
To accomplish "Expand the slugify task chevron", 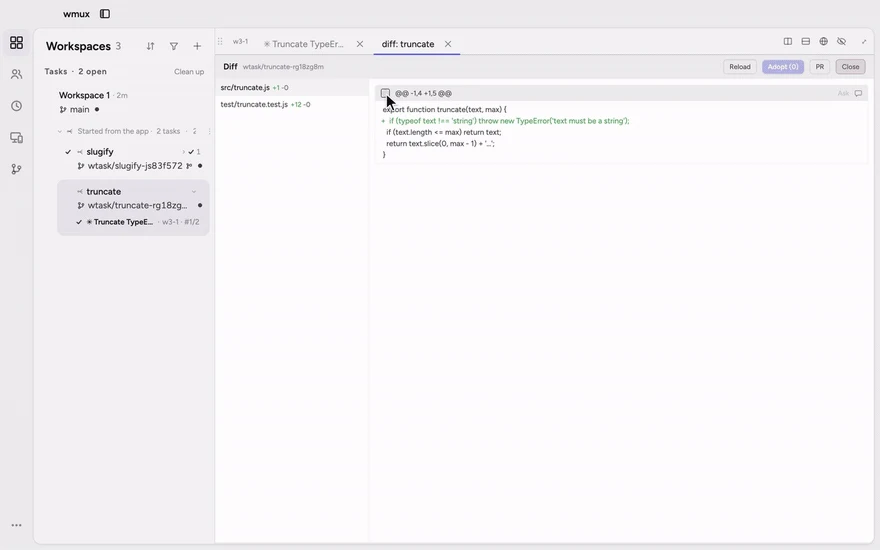I will tap(183, 152).
